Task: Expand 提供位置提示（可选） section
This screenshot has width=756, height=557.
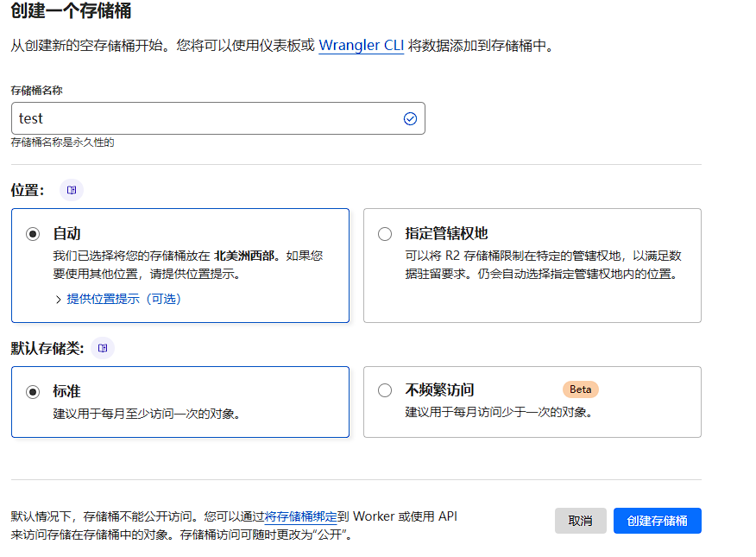Action: pos(123,299)
